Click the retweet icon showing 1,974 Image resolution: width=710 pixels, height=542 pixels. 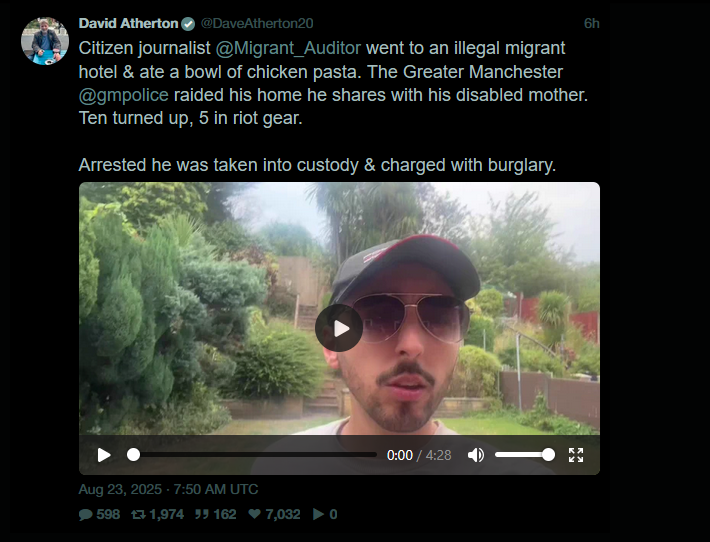[x=138, y=514]
